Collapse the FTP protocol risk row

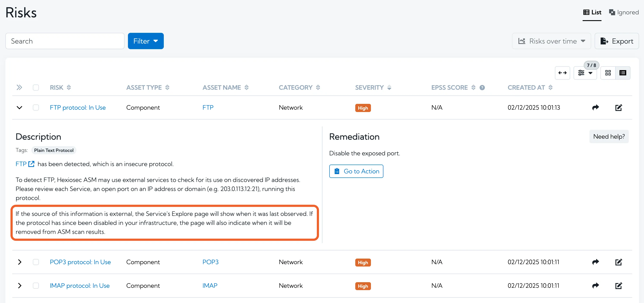pos(20,108)
